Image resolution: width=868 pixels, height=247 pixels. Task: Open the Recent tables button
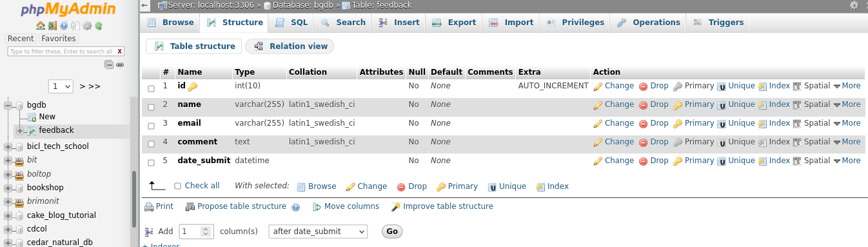[21, 39]
